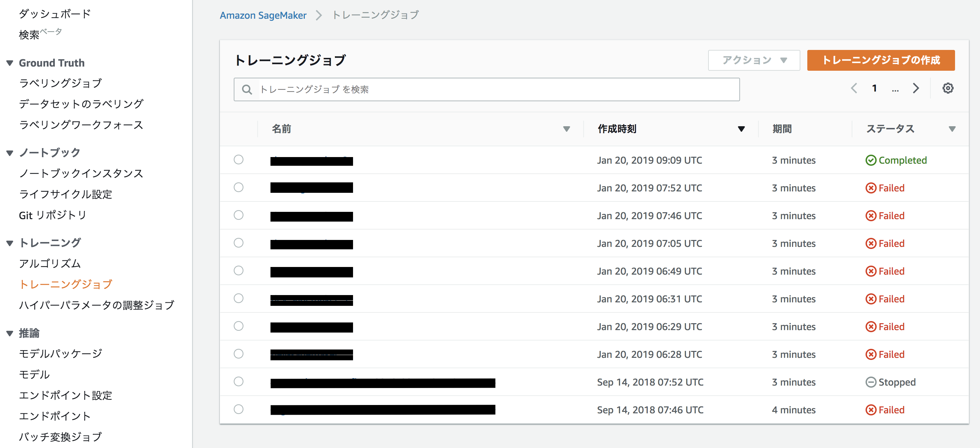
Task: Open アルゴリズム in sidebar
Action: (x=50, y=264)
